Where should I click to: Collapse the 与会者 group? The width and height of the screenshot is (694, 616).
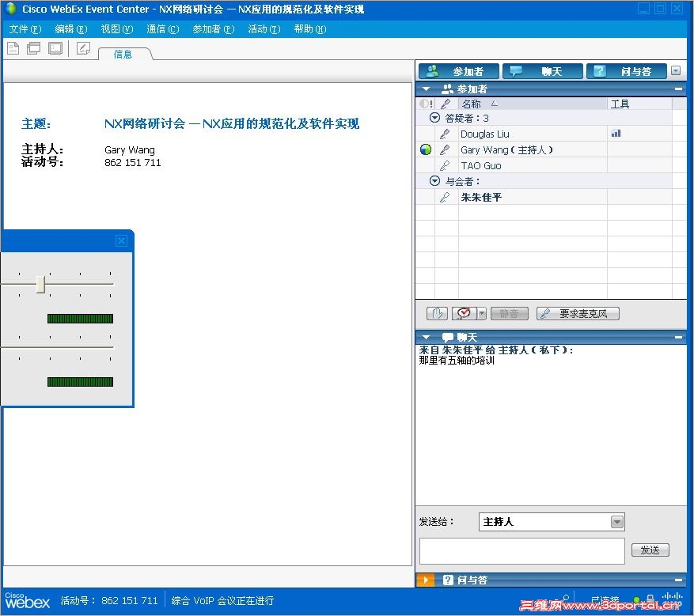coord(435,181)
